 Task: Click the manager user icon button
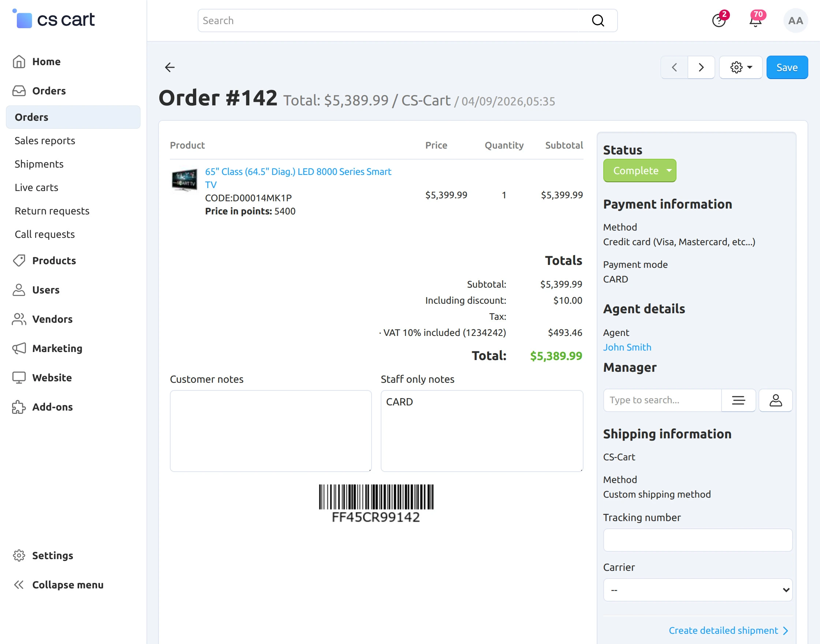(x=775, y=400)
